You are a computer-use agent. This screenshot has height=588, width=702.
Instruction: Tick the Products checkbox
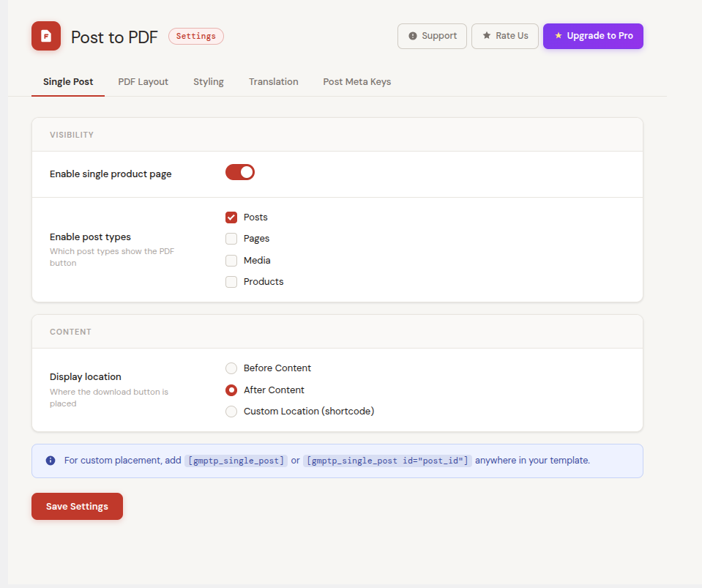point(231,282)
